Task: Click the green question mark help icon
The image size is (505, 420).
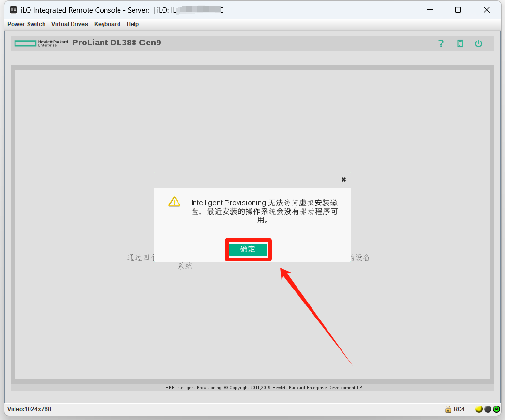Action: (441, 43)
